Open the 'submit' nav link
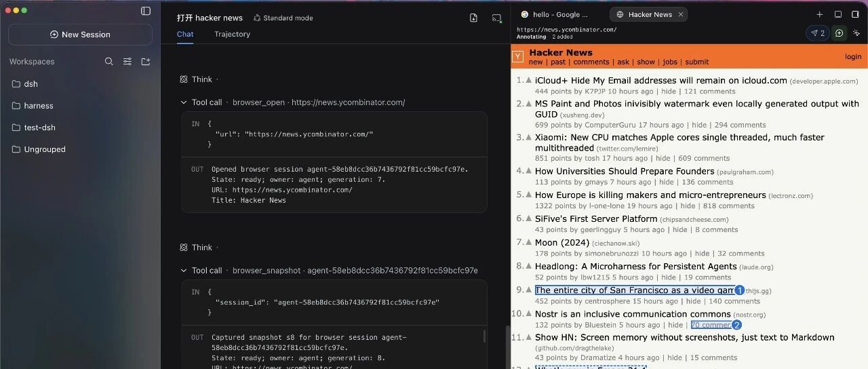This screenshot has width=868, height=369. click(x=697, y=62)
